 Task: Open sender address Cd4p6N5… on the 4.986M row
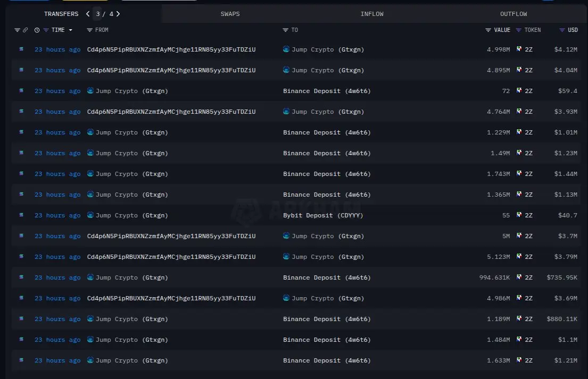point(171,298)
